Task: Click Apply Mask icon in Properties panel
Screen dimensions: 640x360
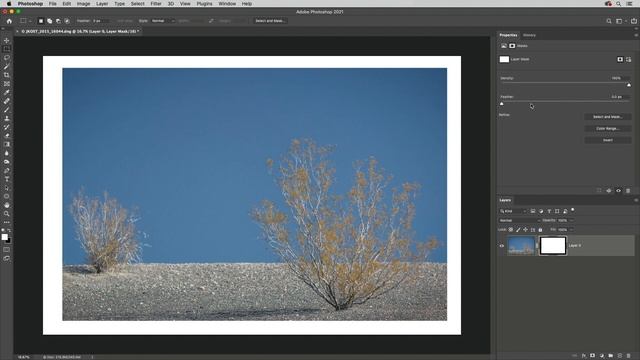Action: [609, 191]
